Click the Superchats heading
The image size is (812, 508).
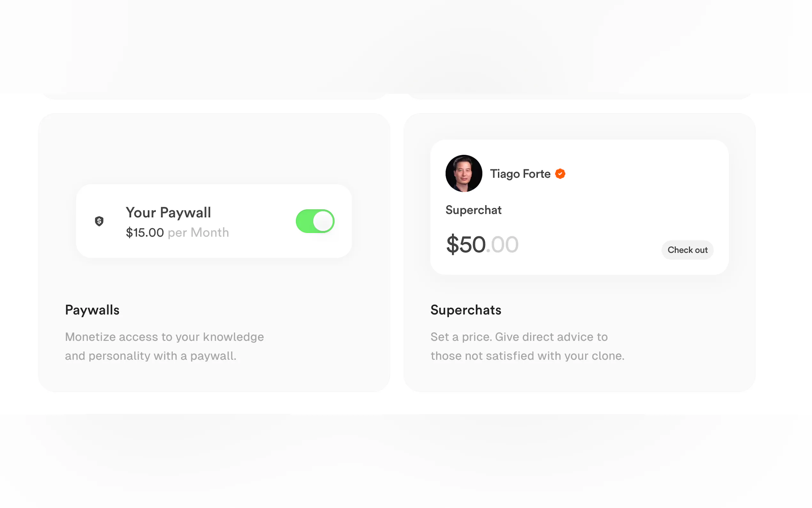pos(465,310)
